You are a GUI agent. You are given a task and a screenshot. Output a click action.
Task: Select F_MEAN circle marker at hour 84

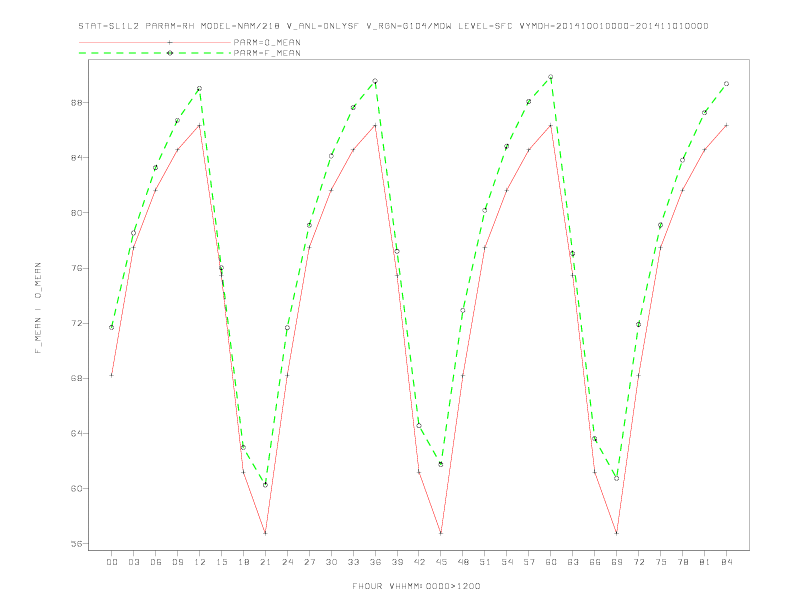pyautogui.click(x=726, y=84)
